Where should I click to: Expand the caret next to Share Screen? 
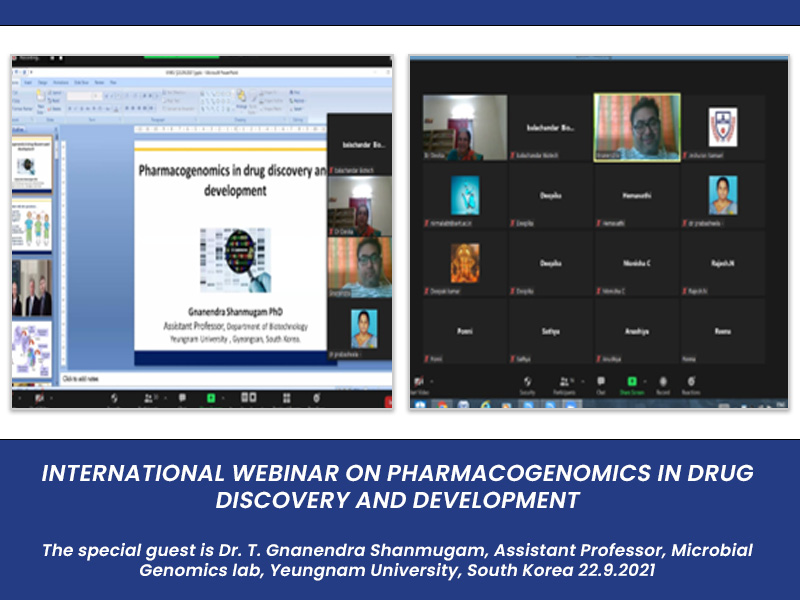(x=646, y=381)
